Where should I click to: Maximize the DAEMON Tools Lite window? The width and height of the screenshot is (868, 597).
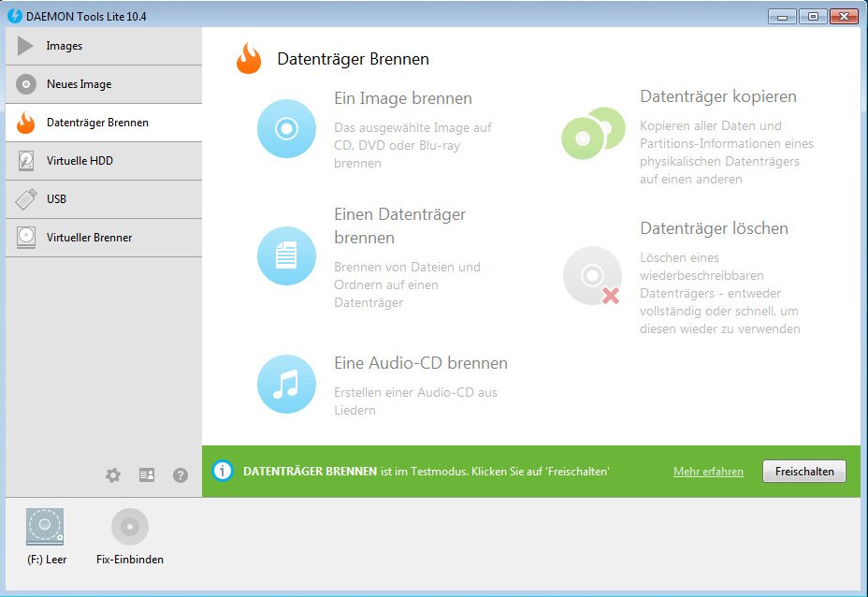813,17
